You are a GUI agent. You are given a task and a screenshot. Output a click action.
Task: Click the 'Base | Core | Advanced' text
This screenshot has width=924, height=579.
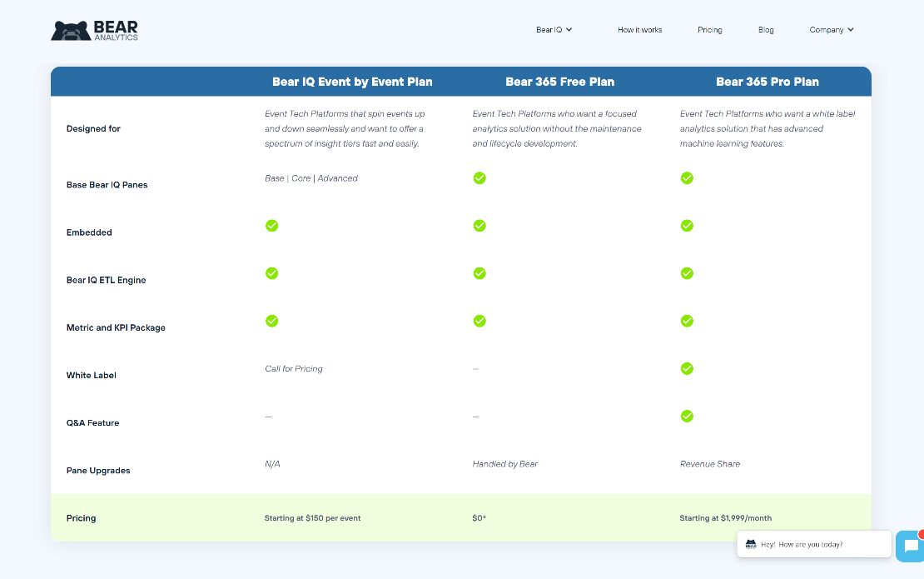[x=311, y=178]
